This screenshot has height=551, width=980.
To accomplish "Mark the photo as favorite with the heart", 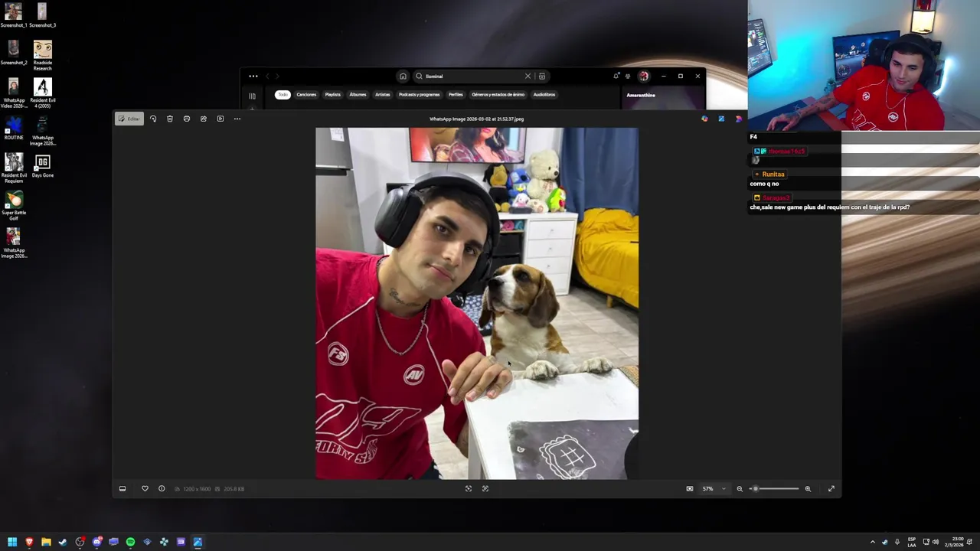I will point(145,488).
